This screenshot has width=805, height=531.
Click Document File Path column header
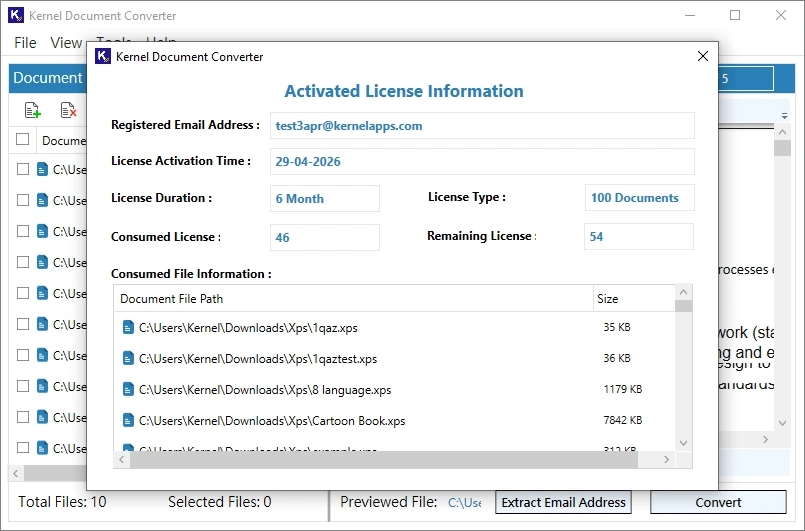click(353, 298)
